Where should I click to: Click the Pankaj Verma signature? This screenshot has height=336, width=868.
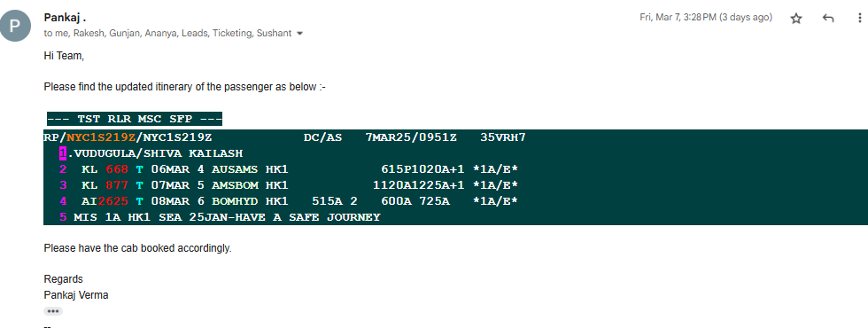(76, 295)
